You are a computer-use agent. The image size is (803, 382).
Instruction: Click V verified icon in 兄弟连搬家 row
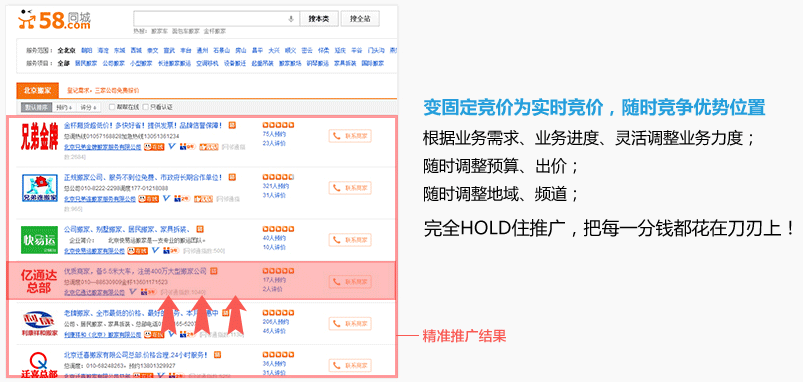[166, 199]
